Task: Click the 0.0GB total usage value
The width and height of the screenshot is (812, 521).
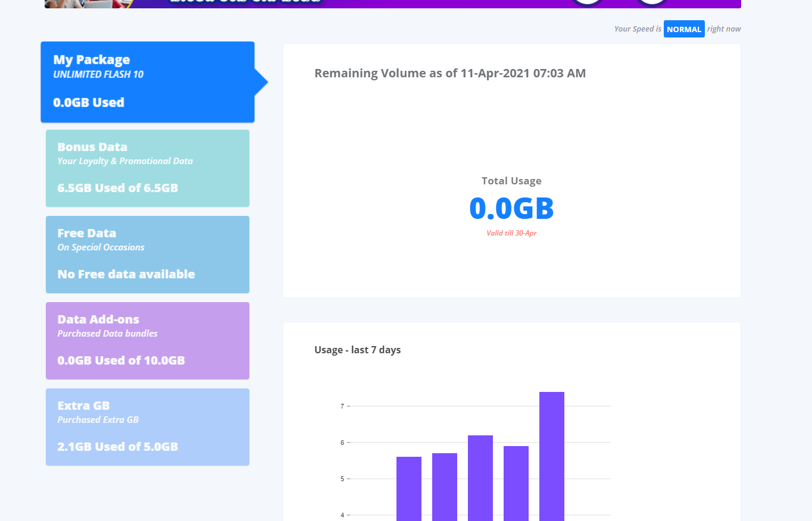Action: (511, 208)
